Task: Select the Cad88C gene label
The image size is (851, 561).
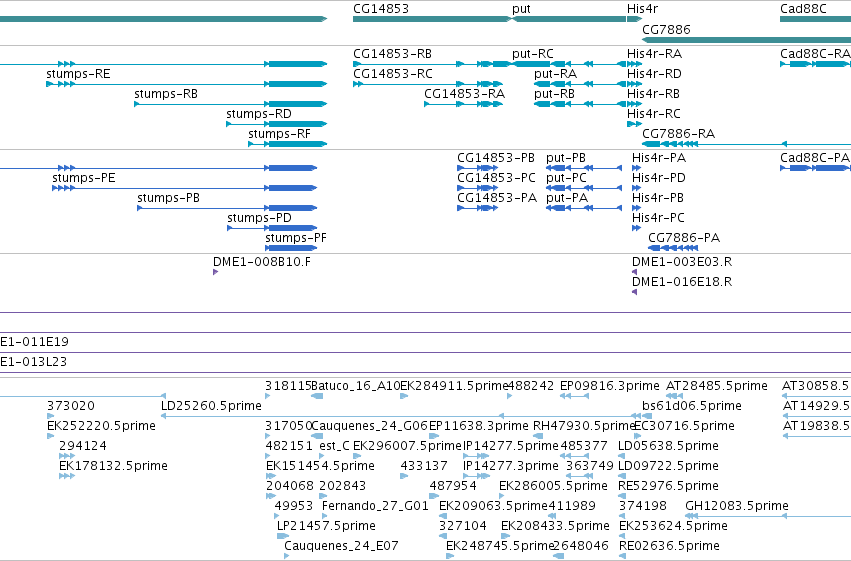Action: [803, 9]
